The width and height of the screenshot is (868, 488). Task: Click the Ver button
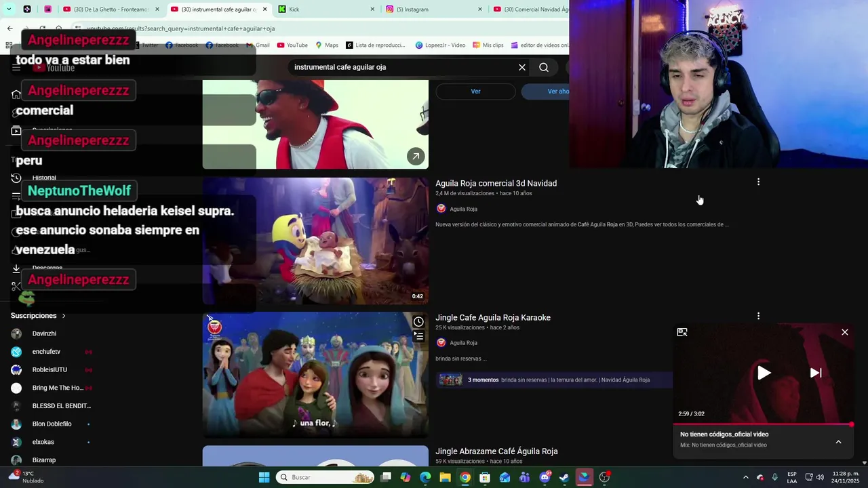(x=475, y=91)
